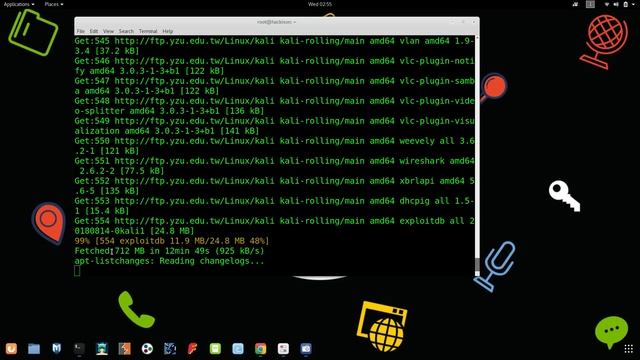Click 'Fetched 712 MB in 12min 49s' line

169,251
